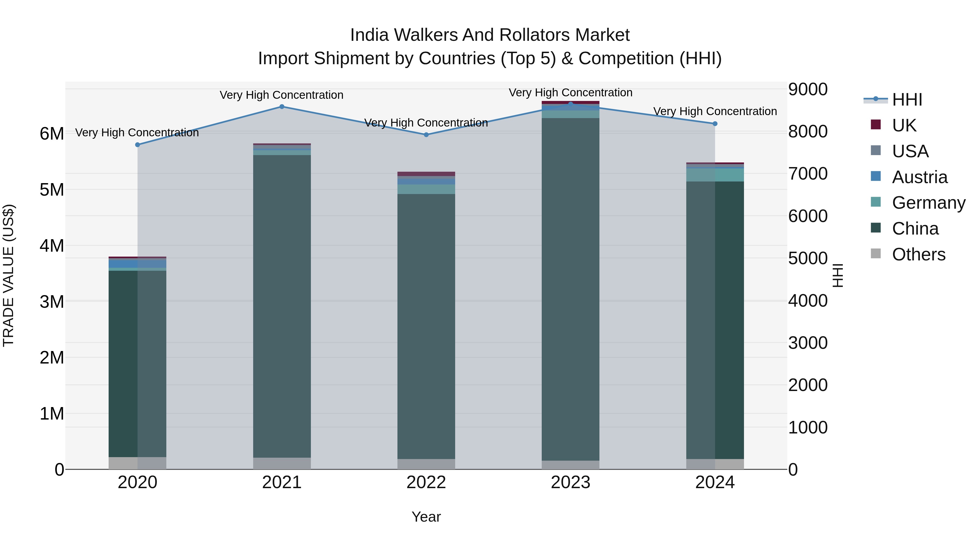Click the China dark green legend swatch
Image resolution: width=980 pixels, height=551 pixels.
[875, 227]
